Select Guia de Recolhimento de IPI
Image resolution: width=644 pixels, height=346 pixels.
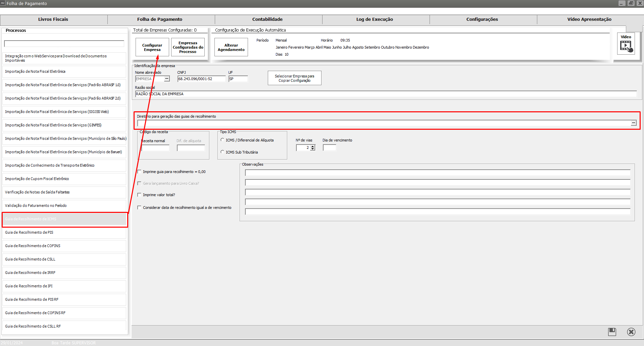[x=64, y=286]
